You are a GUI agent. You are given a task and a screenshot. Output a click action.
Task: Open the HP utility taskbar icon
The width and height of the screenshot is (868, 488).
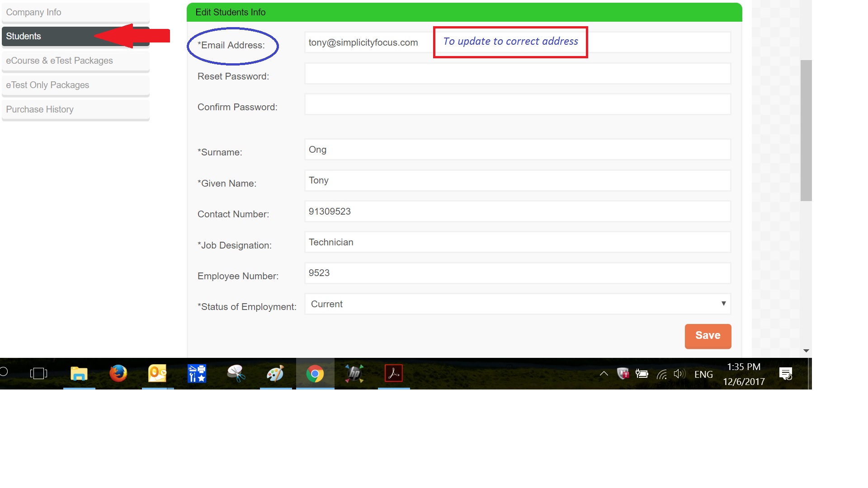tap(354, 374)
